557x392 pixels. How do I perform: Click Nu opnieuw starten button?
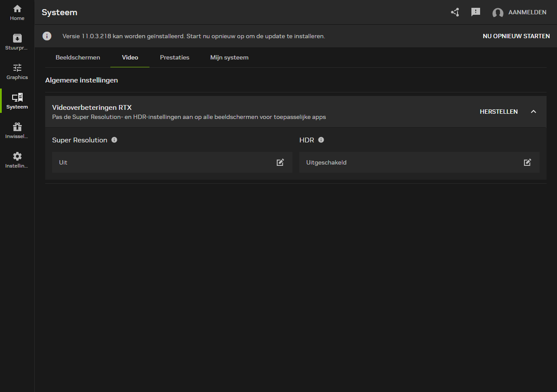tap(516, 36)
